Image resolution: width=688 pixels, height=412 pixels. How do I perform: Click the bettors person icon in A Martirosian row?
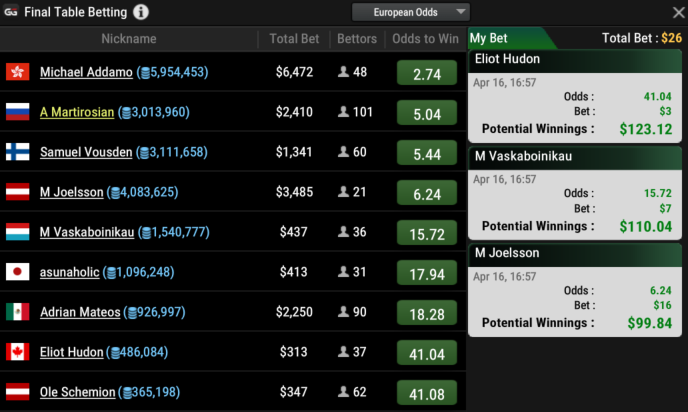pyautogui.click(x=344, y=111)
